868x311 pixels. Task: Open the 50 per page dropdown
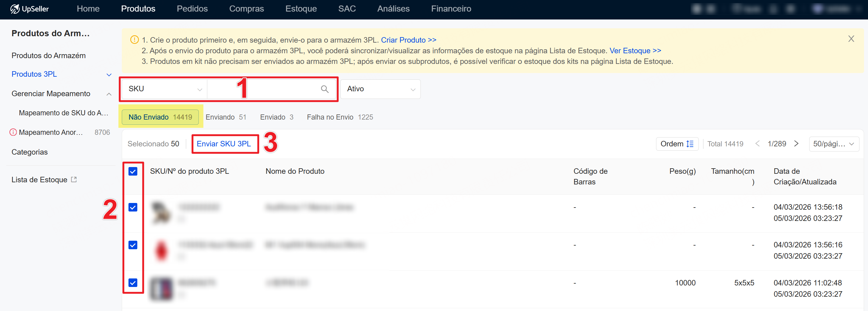(x=833, y=144)
